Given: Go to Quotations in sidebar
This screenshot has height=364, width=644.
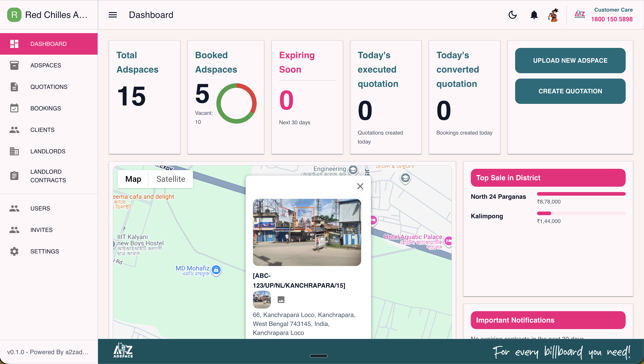Looking at the screenshot, I should pyautogui.click(x=49, y=87).
